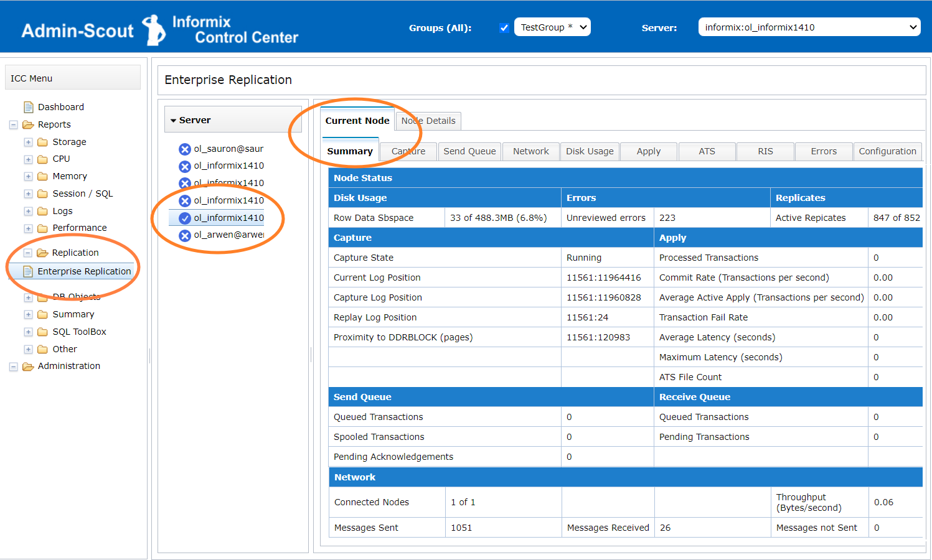Select server ol_sauron@saur in list
Viewport: 932px width, 560px height.
pyautogui.click(x=228, y=149)
